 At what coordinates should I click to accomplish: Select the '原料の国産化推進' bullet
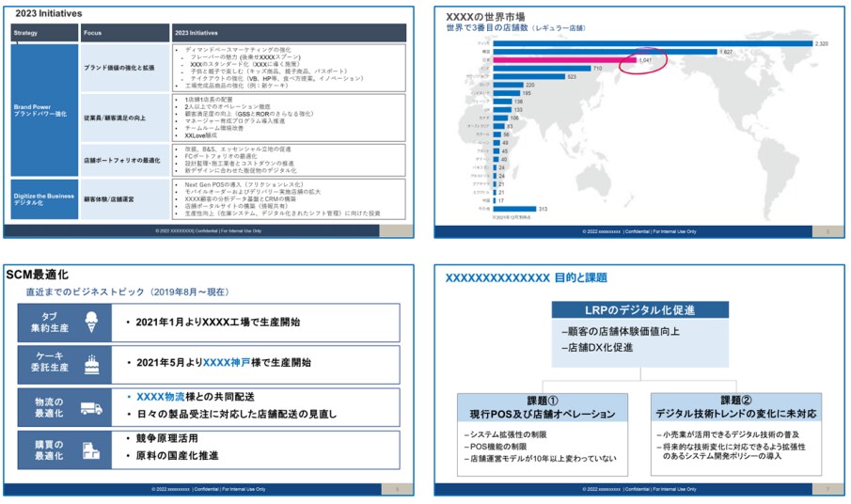(177, 456)
